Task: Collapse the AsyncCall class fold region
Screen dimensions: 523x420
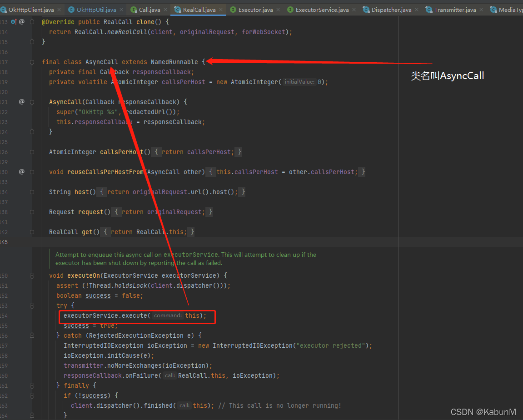Action: pos(31,62)
